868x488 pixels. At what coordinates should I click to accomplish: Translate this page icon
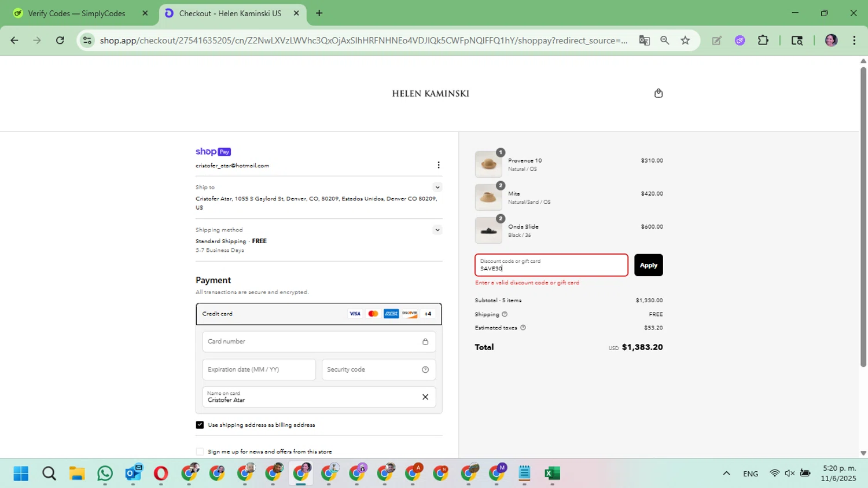(x=644, y=40)
